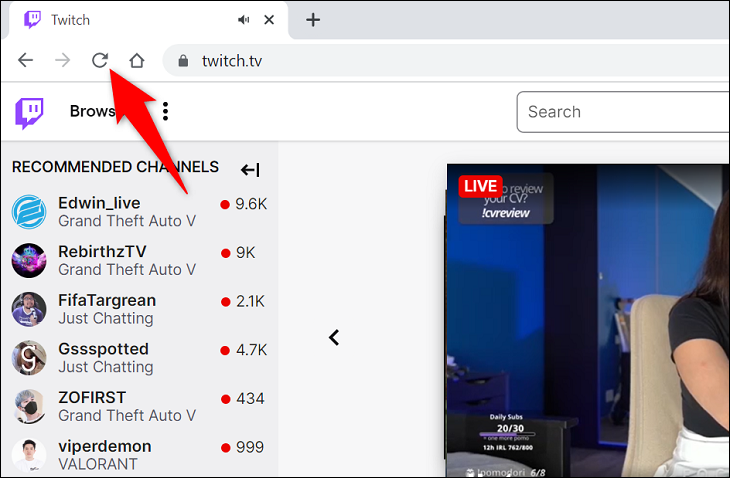The width and height of the screenshot is (730, 478).
Task: Go to previous carousel stream with left chevron
Action: 334,337
